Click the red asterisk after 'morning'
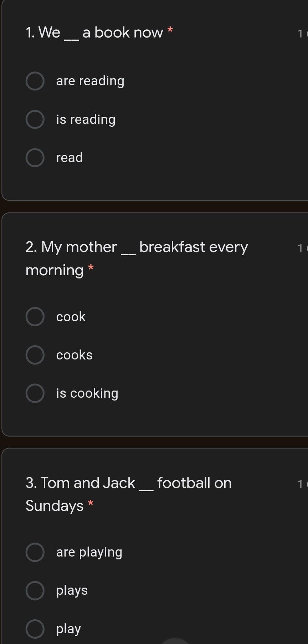308x644 pixels. [x=91, y=268]
